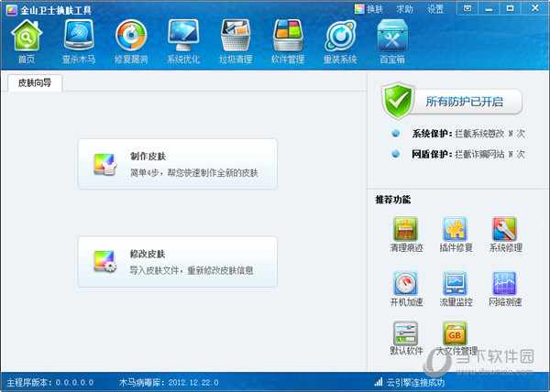The width and height of the screenshot is (550, 392).
Task: Click 云引擎连接成功 cloud engine status text
Action: [x=415, y=382]
